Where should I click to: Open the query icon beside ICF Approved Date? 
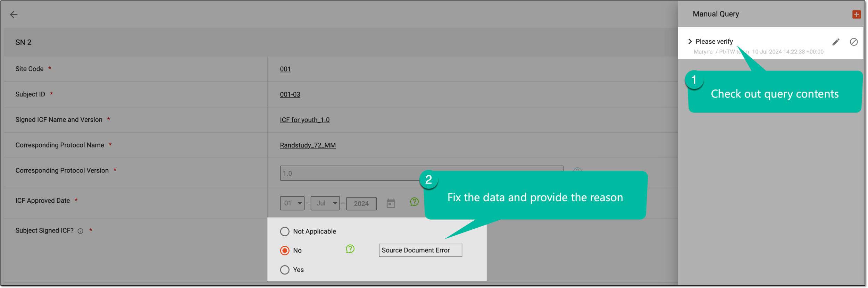click(x=414, y=202)
